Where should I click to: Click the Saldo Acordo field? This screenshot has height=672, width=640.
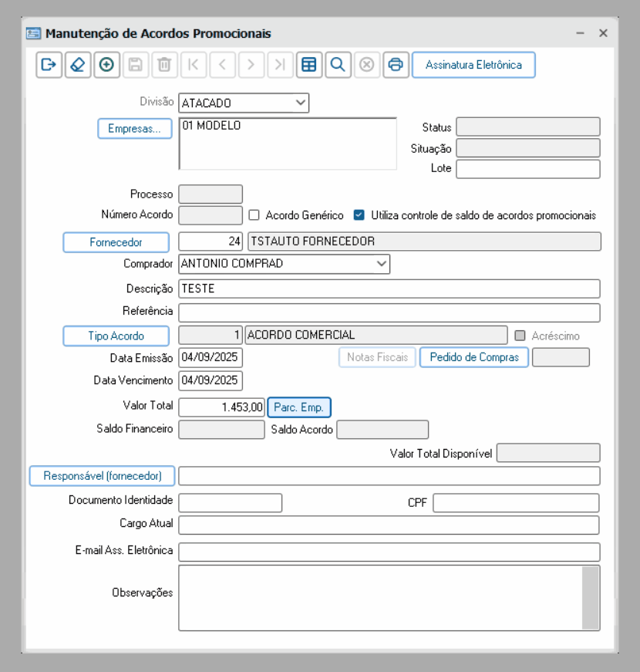click(x=382, y=430)
